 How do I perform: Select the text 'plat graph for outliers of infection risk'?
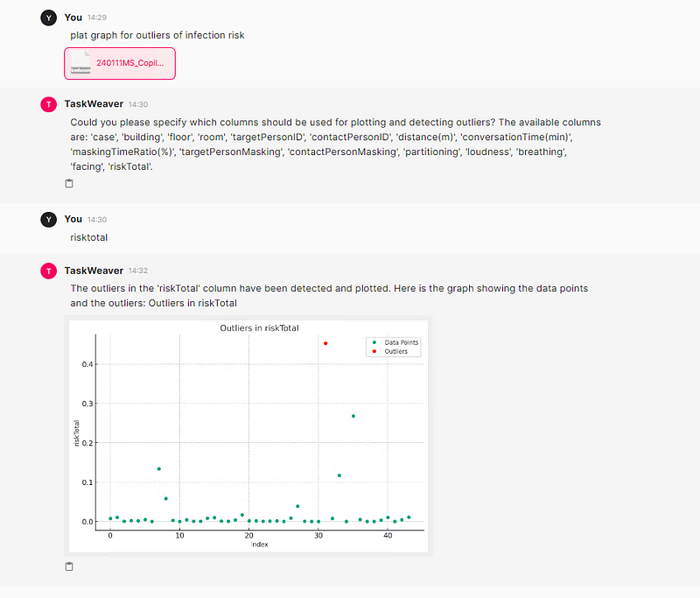[157, 35]
